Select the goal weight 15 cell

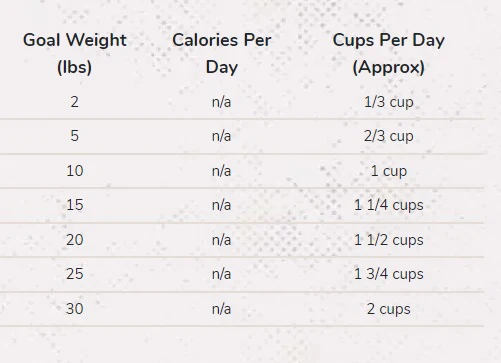tap(75, 205)
